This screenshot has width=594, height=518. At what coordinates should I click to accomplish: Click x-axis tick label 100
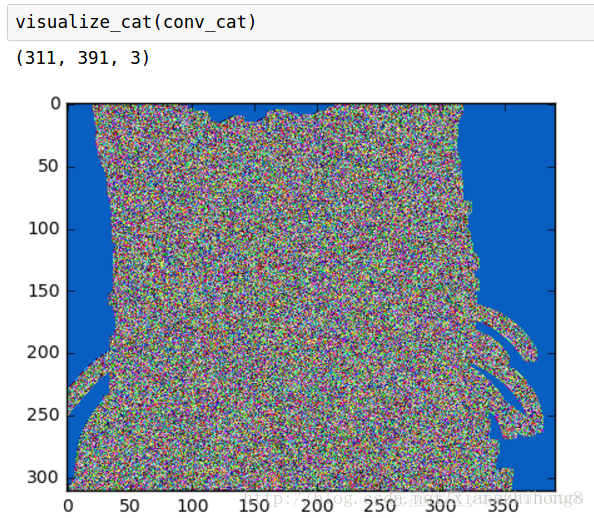192,506
